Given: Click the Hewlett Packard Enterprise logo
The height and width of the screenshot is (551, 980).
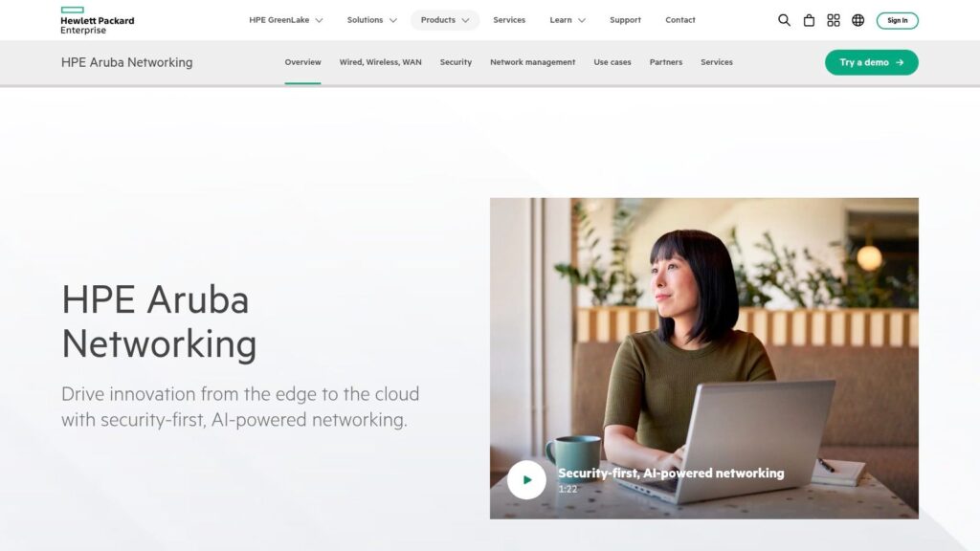Looking at the screenshot, I should 97,21.
